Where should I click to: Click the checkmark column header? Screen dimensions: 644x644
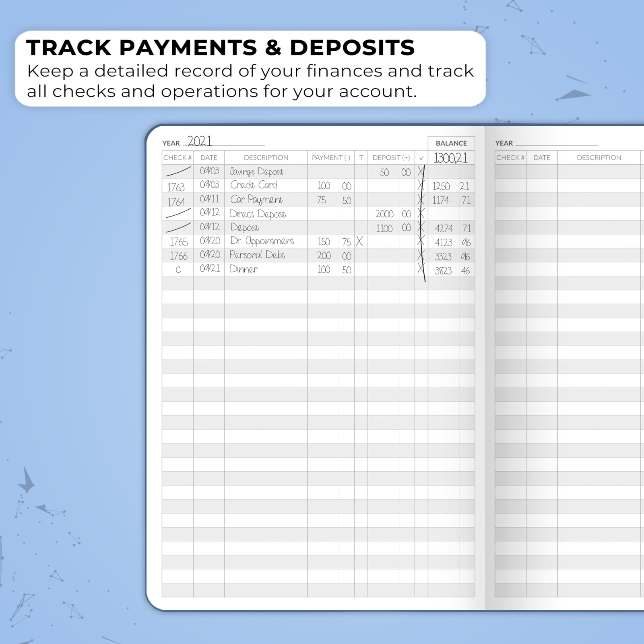421,158
